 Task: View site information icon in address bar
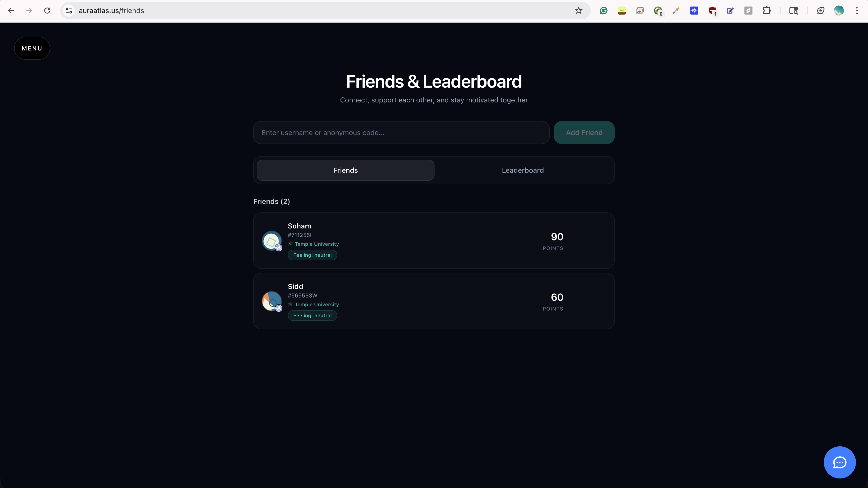(69, 11)
